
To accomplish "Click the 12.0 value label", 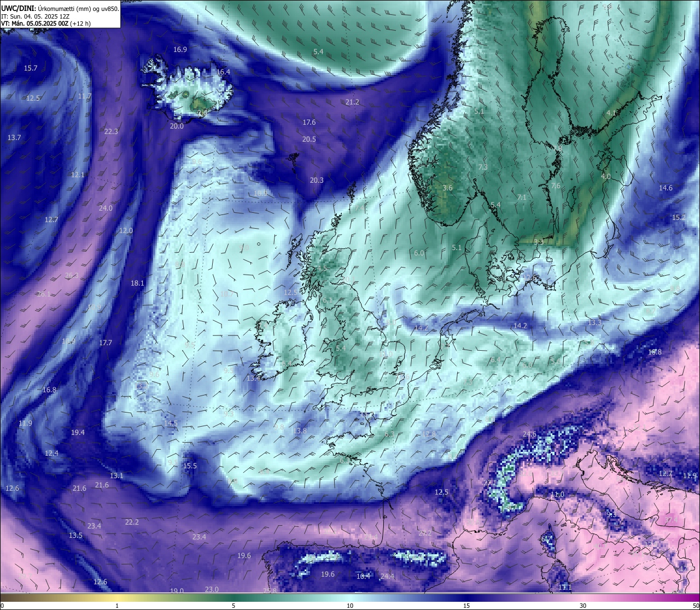I will 126,231.
